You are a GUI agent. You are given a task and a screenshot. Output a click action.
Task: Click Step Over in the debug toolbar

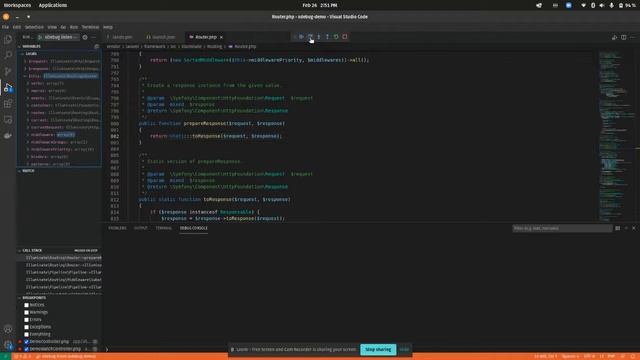(310, 37)
